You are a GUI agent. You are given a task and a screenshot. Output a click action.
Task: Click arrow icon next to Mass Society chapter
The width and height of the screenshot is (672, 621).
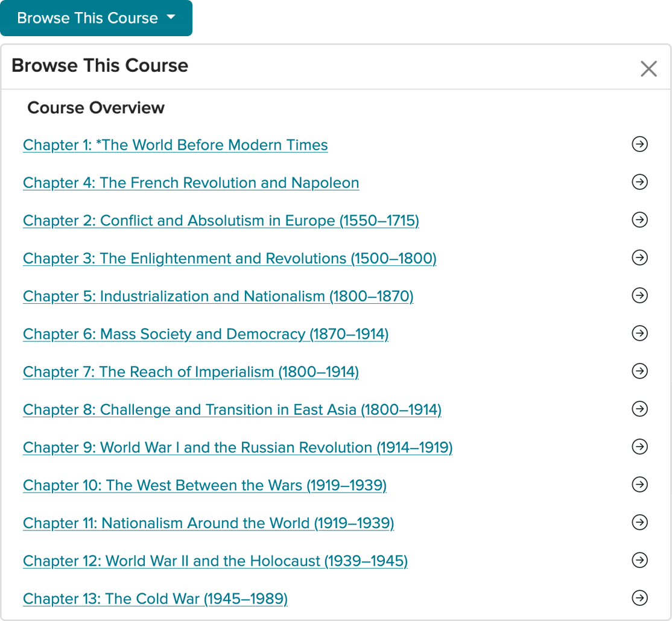639,333
